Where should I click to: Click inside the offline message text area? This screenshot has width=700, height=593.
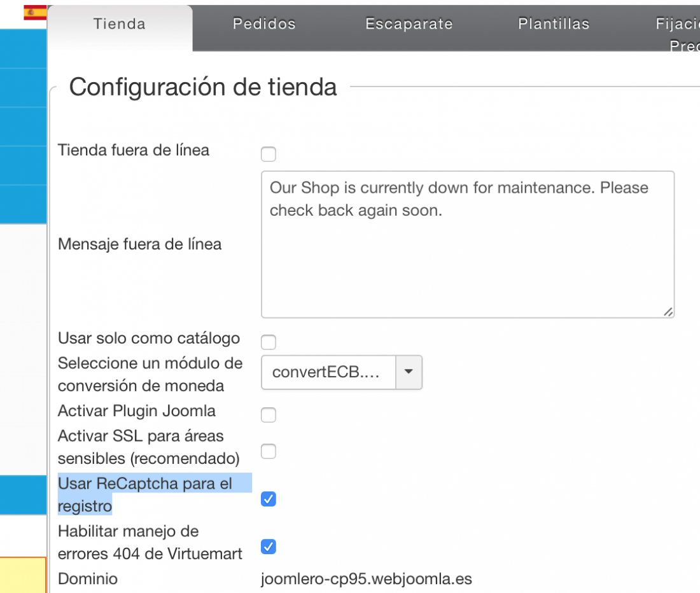[468, 244]
